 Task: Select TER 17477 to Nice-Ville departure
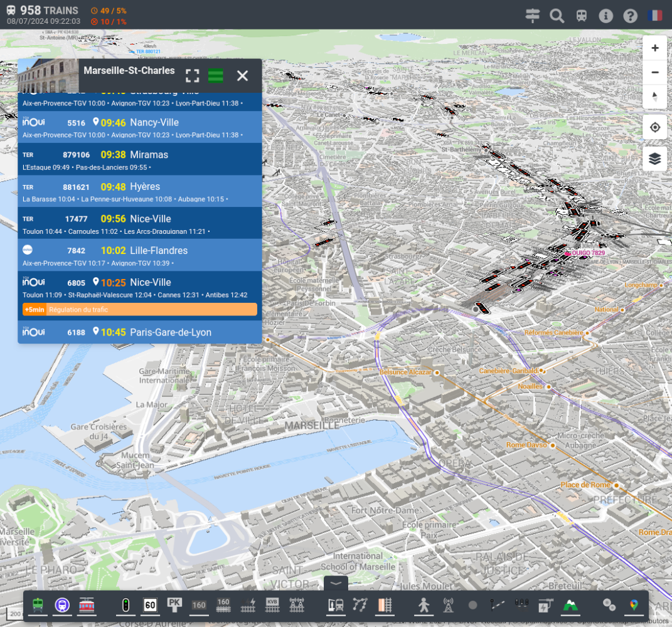(x=139, y=223)
